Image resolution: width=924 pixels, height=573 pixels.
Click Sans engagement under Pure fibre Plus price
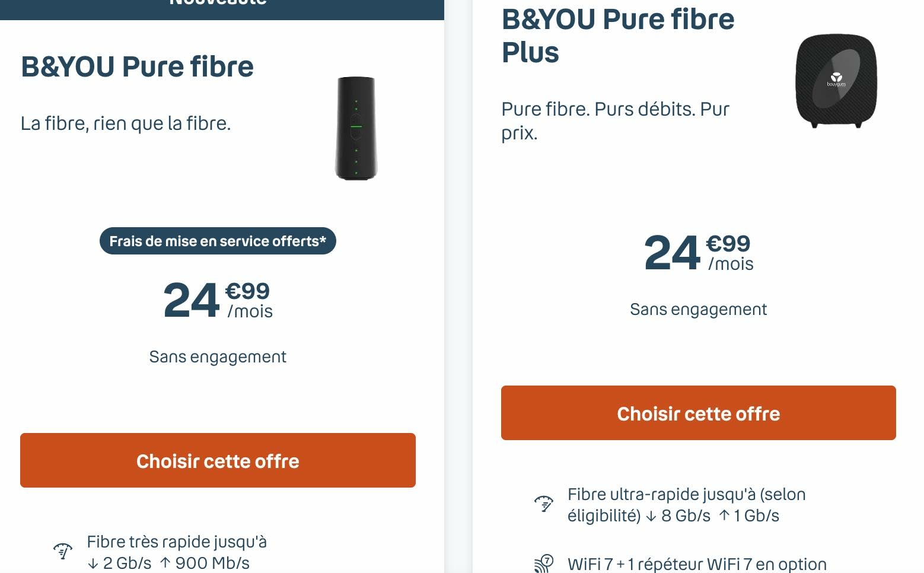[x=698, y=308]
